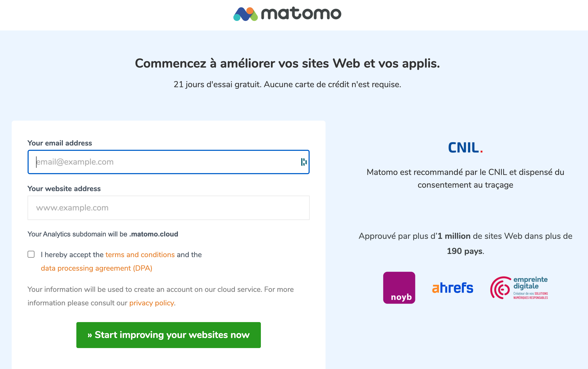Click the "Your email address" label

click(x=60, y=143)
